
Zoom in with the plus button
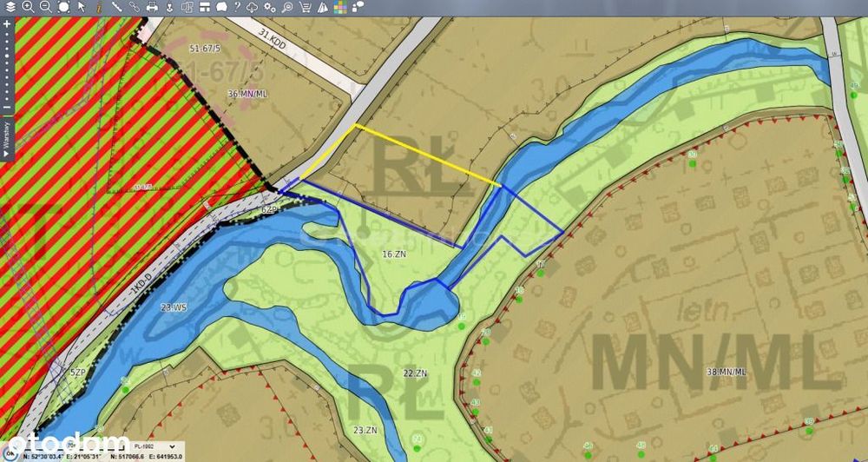point(7,23)
